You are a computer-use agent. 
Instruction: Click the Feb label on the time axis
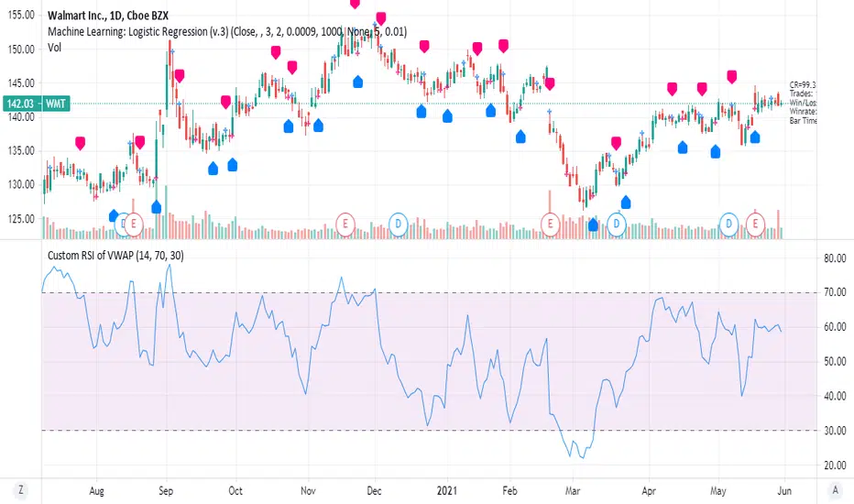point(509,491)
